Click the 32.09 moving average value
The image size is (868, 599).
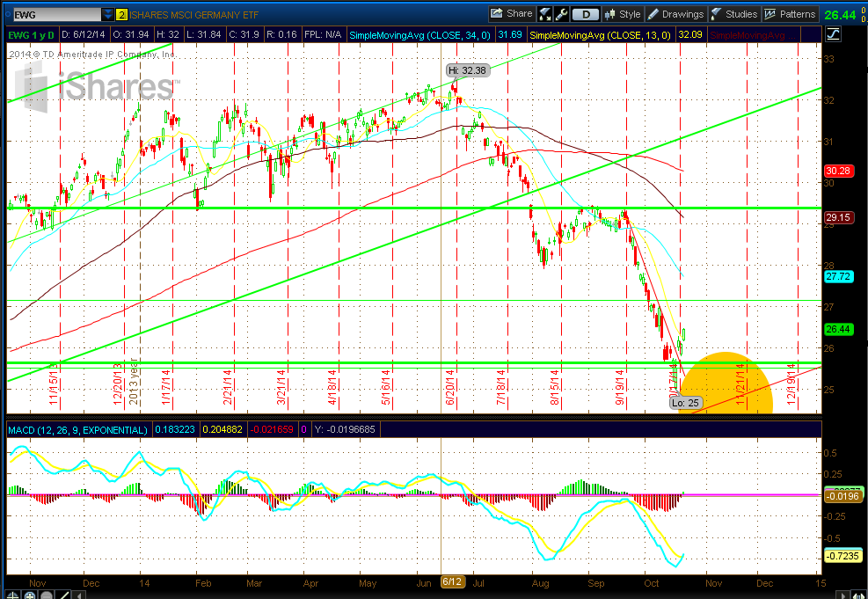[690, 35]
